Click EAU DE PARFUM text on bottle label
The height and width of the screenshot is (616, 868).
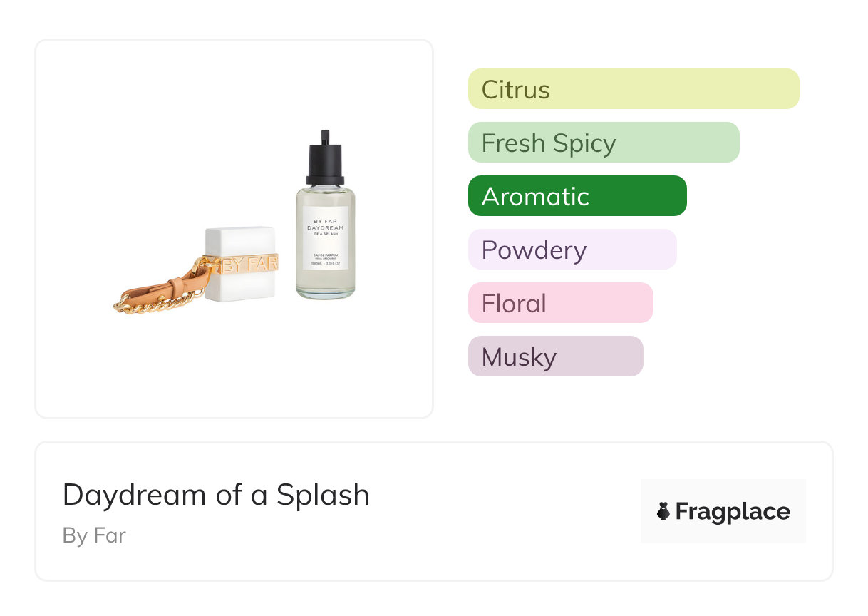coord(325,256)
